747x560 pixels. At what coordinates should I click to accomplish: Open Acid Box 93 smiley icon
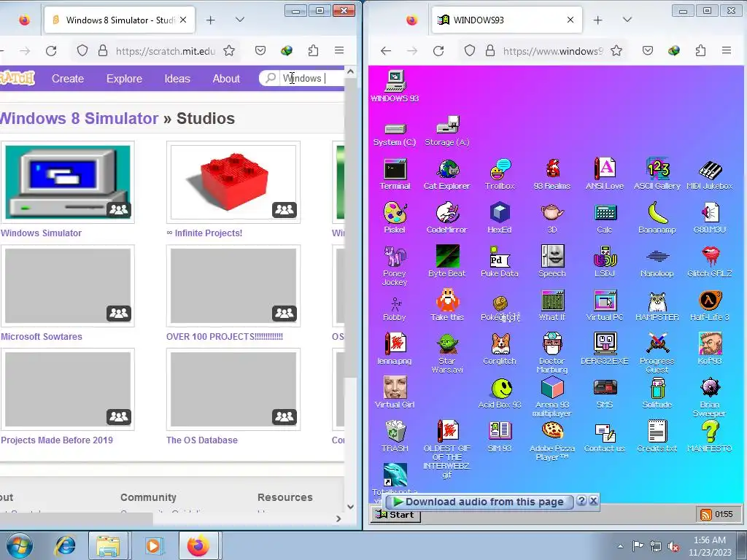pos(500,393)
